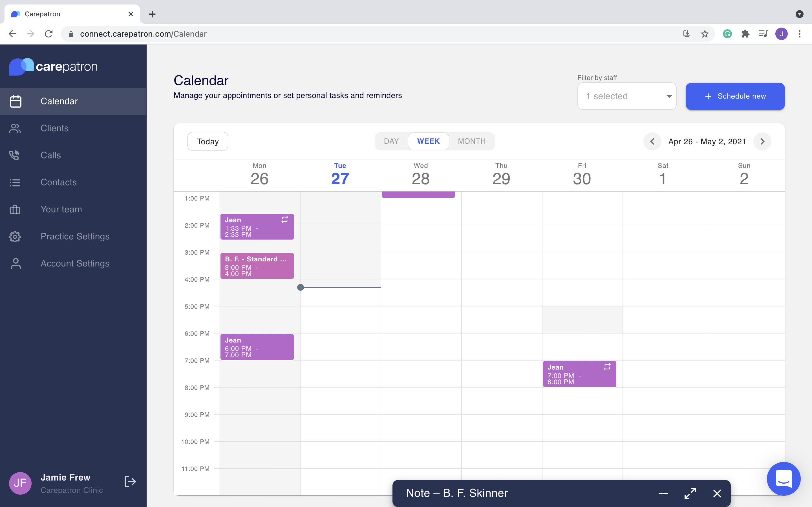Viewport: 812px width, 507px height.
Task: Open the Calls section
Action: coord(51,155)
